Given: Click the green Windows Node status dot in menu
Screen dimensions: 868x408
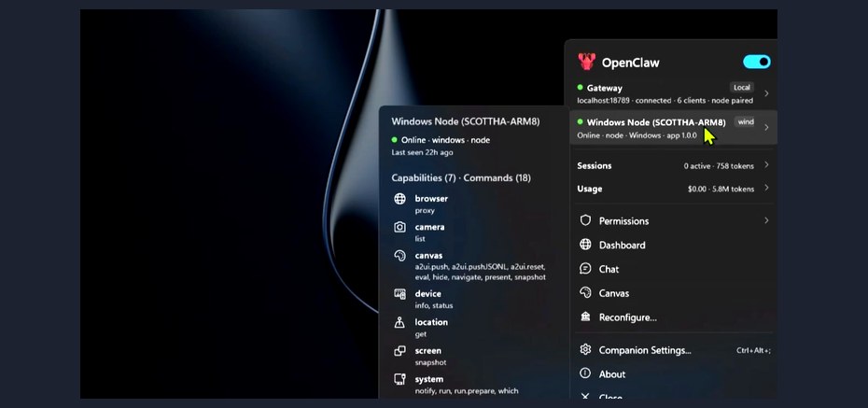Looking at the screenshot, I should tap(581, 121).
